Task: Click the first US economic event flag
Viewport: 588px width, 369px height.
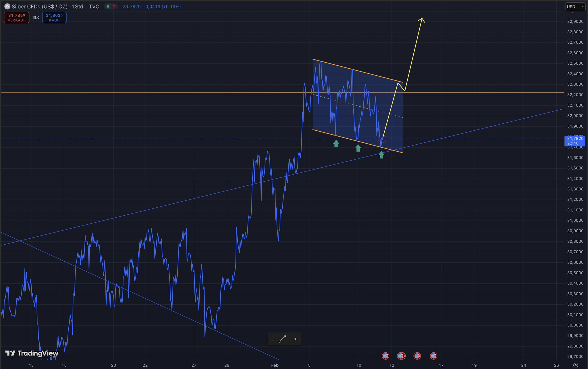Action: 385,356
